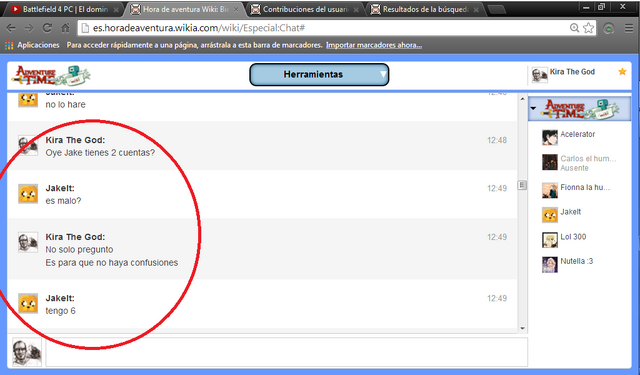Click the chat scrollbar up arrow
Image resolution: width=640 pixels, height=375 pixels.
[522, 99]
